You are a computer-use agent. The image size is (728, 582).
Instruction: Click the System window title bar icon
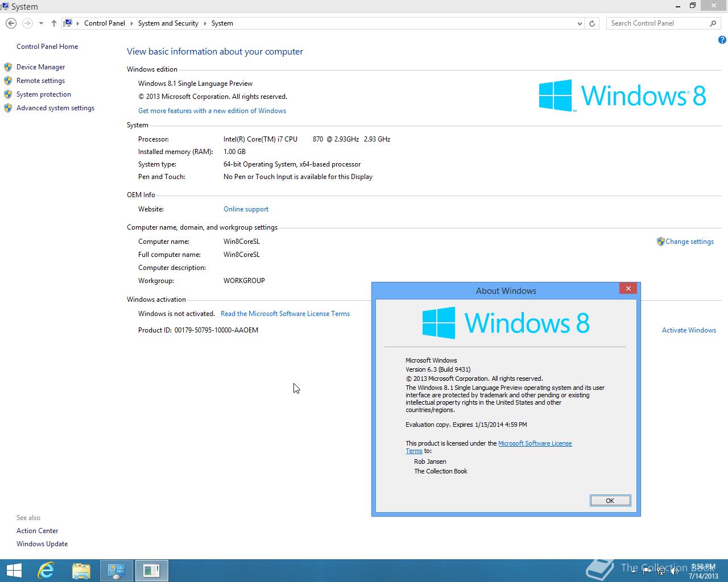click(5, 6)
